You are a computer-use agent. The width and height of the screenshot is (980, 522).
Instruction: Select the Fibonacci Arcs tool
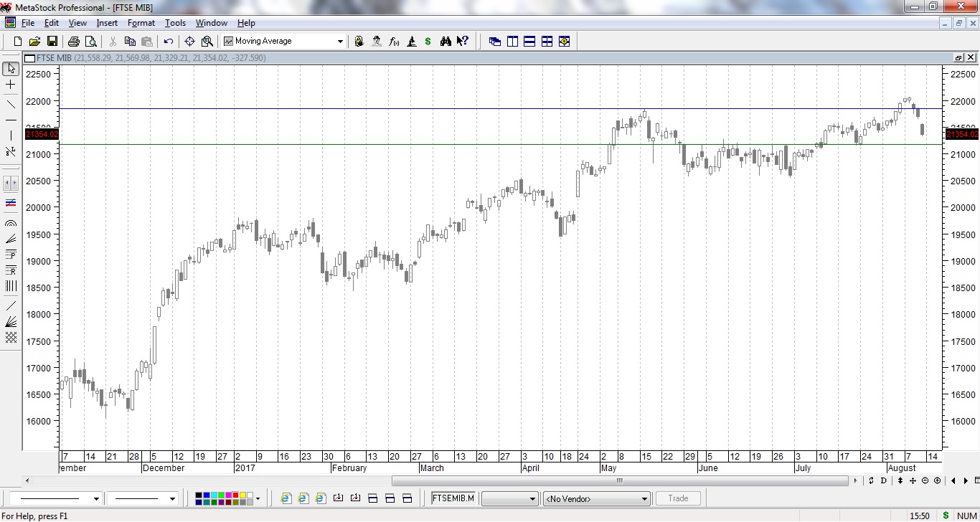coord(11,223)
